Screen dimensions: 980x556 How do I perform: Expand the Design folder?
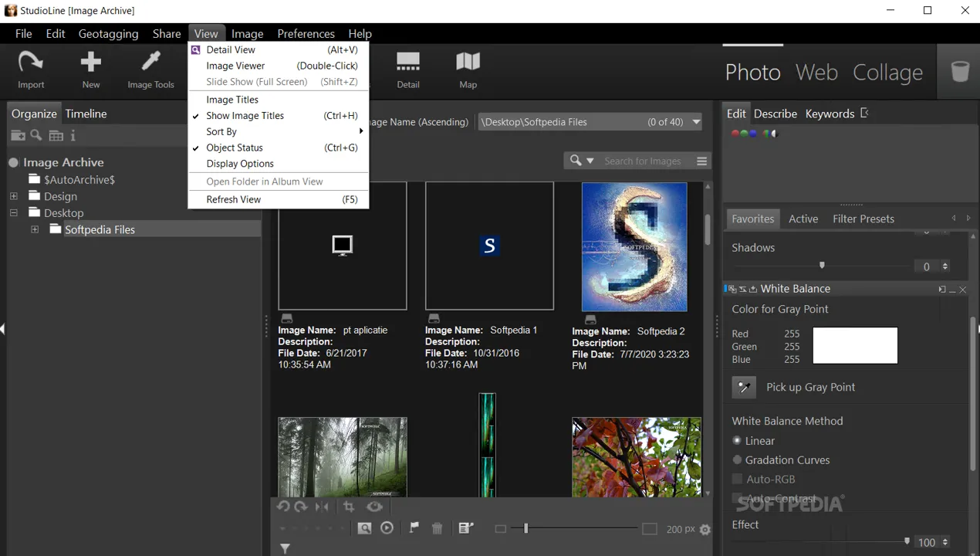coord(13,196)
